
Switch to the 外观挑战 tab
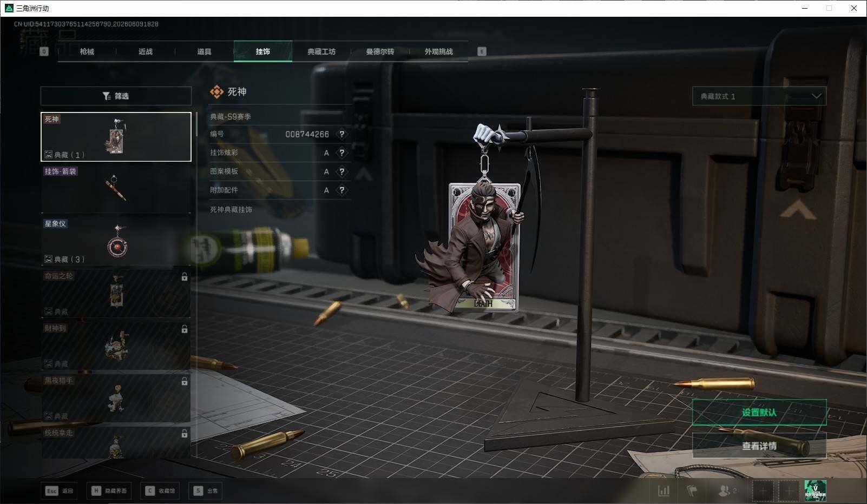click(438, 51)
